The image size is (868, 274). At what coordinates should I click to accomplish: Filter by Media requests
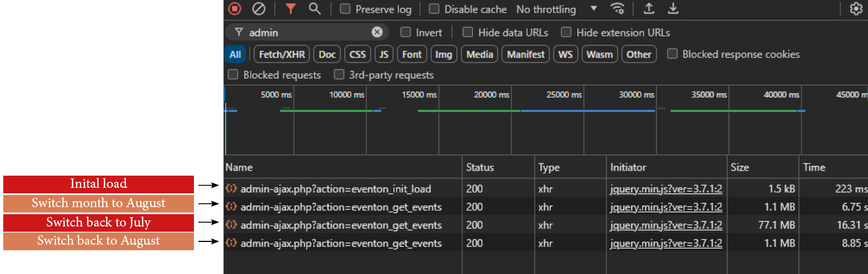(x=480, y=54)
